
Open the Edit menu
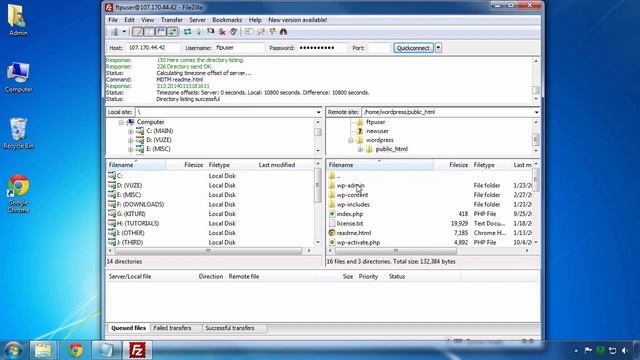[129, 20]
